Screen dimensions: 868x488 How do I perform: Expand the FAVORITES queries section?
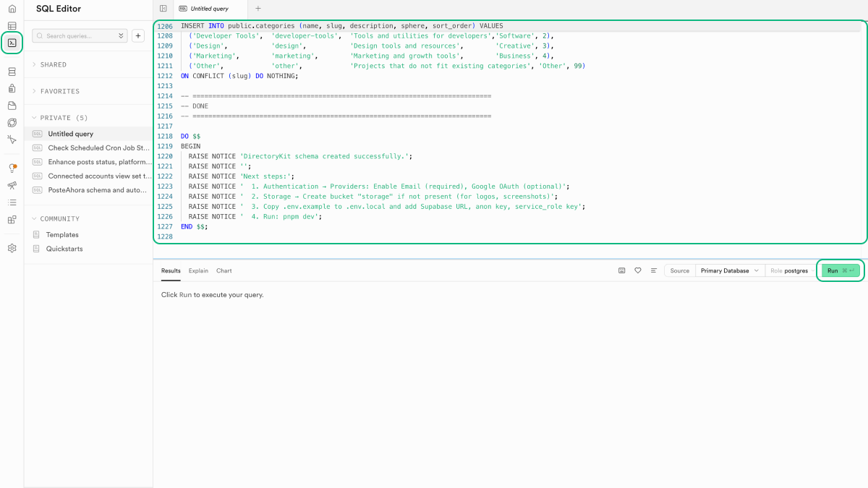(x=59, y=92)
